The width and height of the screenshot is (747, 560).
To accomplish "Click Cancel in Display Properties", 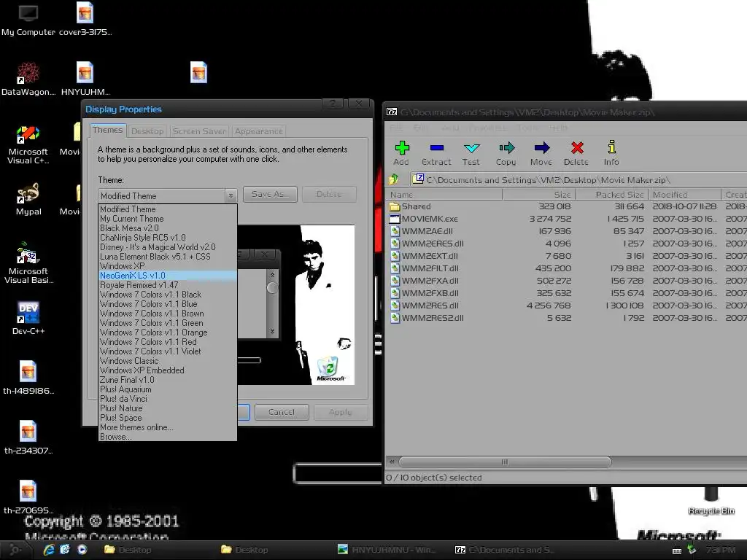I will click(282, 412).
